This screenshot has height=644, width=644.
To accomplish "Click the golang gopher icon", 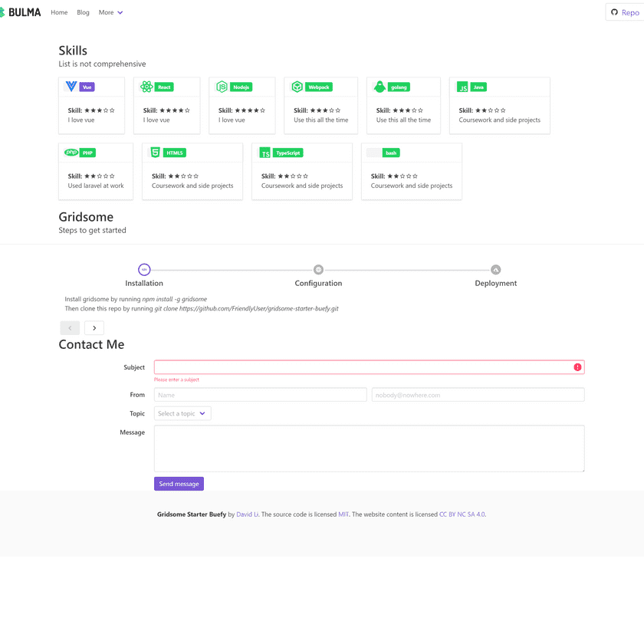I will pyautogui.click(x=379, y=87).
